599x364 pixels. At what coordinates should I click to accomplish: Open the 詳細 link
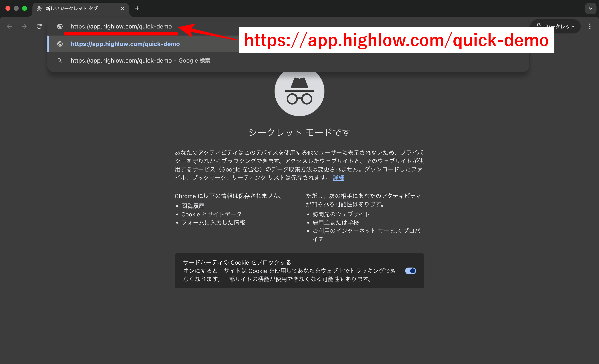(x=338, y=178)
